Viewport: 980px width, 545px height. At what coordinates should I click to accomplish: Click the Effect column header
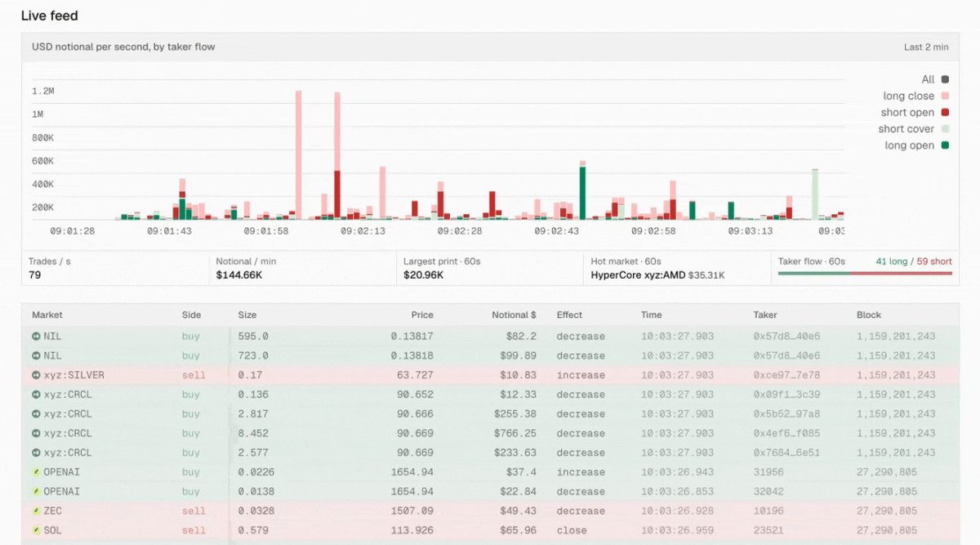[x=570, y=315]
